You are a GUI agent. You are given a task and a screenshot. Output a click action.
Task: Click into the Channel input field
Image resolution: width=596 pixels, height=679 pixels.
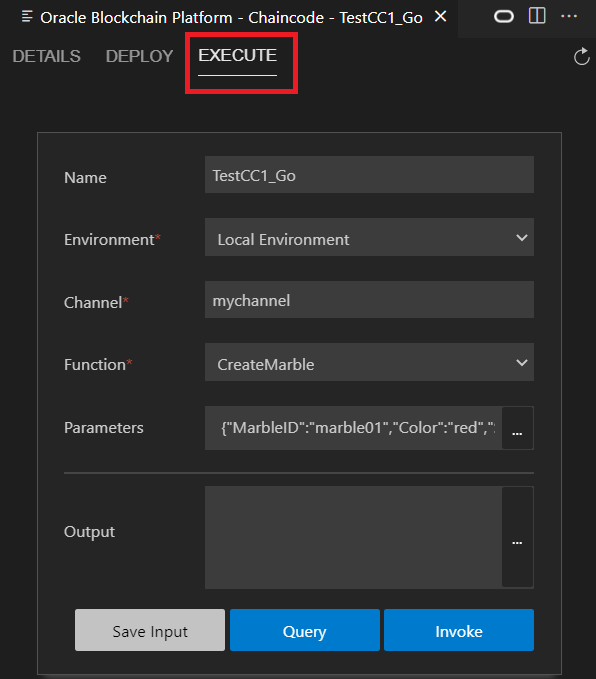pyautogui.click(x=369, y=300)
